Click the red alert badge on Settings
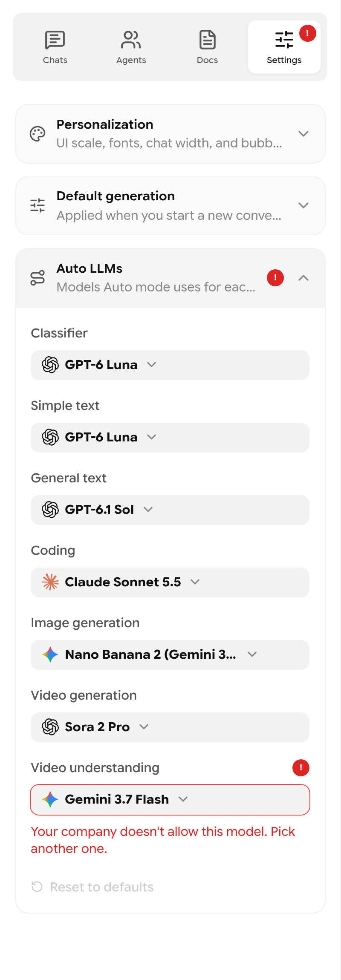 click(x=307, y=33)
